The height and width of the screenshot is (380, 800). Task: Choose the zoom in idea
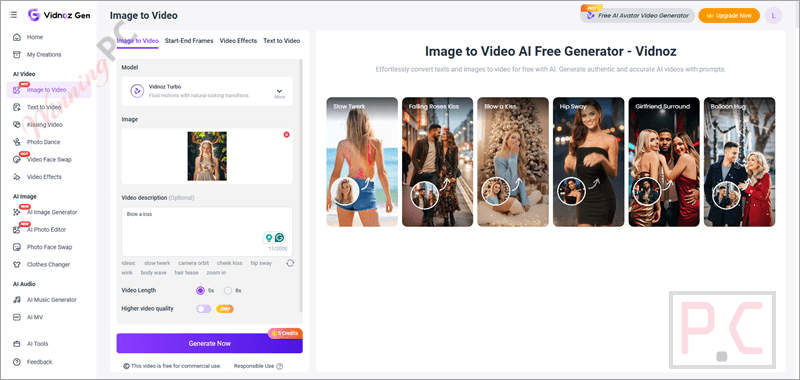point(216,273)
